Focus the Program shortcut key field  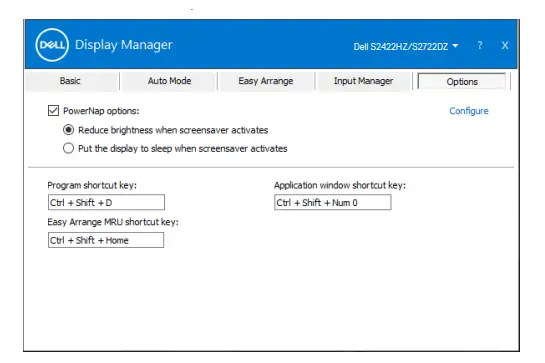point(106,202)
